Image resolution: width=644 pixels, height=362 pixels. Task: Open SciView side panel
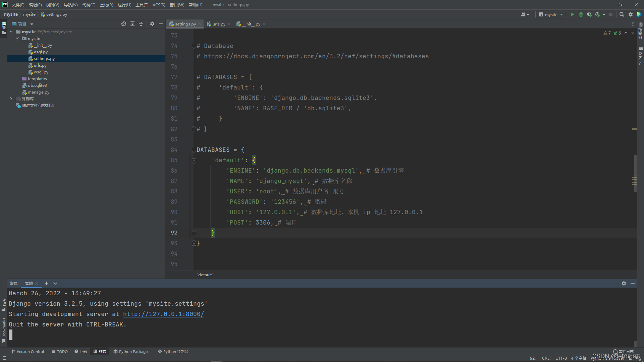click(641, 56)
